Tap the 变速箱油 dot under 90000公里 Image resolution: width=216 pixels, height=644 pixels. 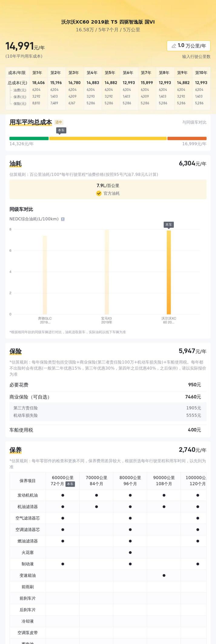point(164,575)
